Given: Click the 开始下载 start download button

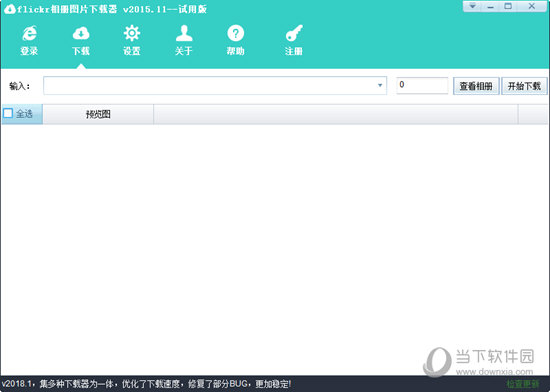Looking at the screenshot, I should tap(524, 86).
